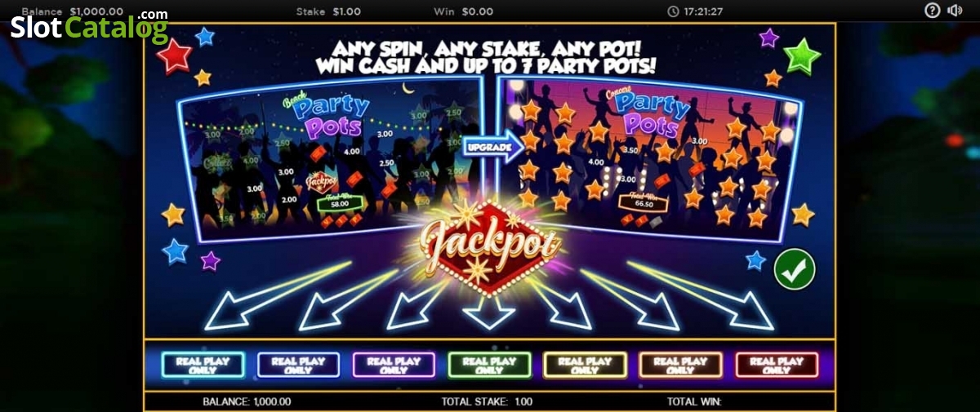This screenshot has width=980, height=412.
Task: Select the blue Real Play Only pot
Action: [x=298, y=365]
